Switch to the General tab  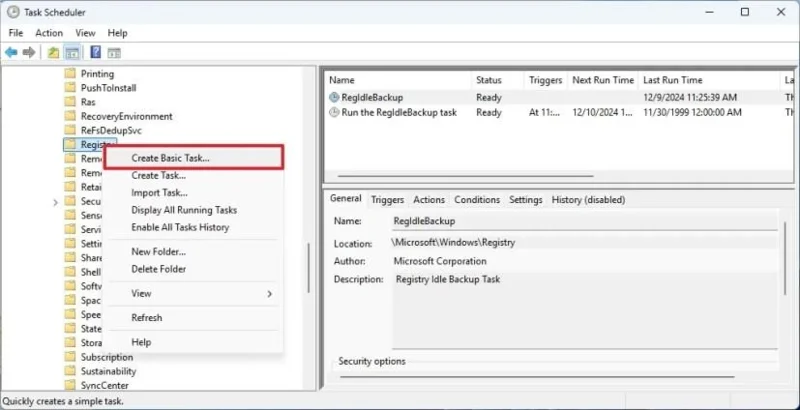coord(345,198)
